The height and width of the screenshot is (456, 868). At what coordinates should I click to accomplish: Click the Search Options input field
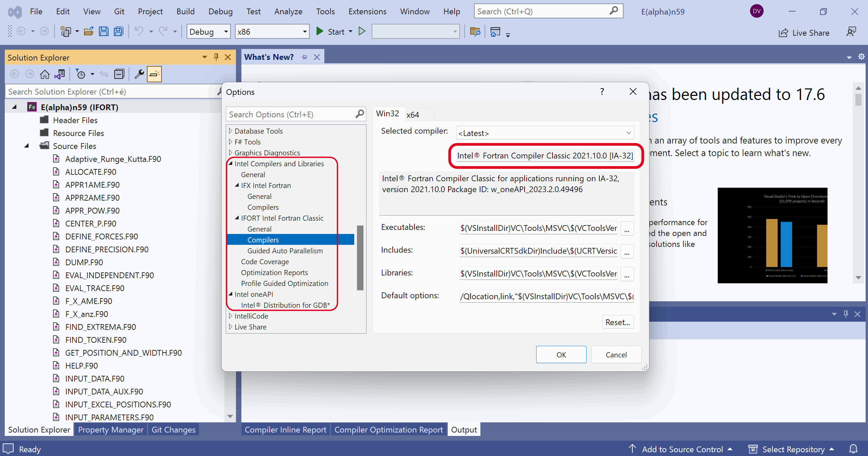[291, 114]
